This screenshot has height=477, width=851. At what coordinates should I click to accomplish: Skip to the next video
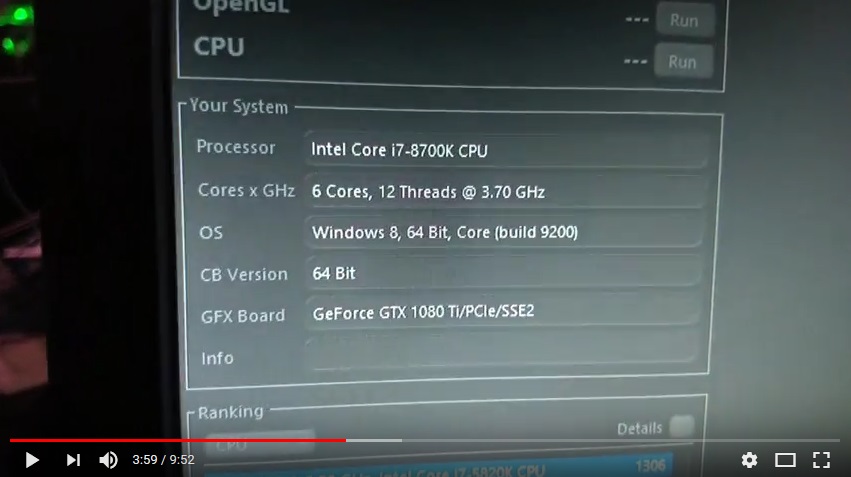73,460
